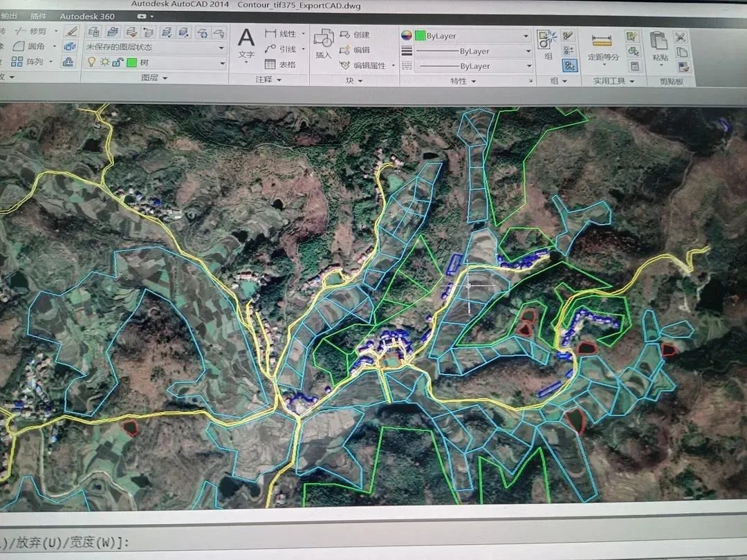
Task: Click the Paste (粘贴) icon
Action: click(x=659, y=45)
